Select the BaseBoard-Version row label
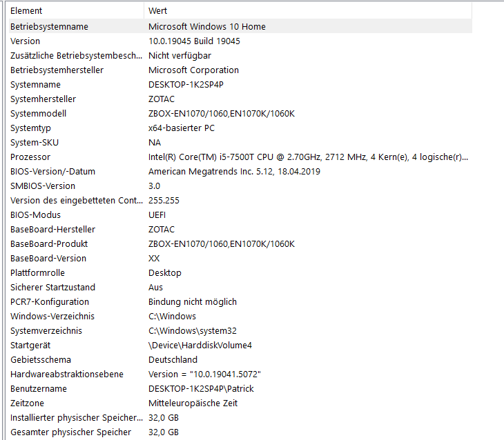Image resolution: width=504 pixels, height=440 pixels. pos(48,258)
